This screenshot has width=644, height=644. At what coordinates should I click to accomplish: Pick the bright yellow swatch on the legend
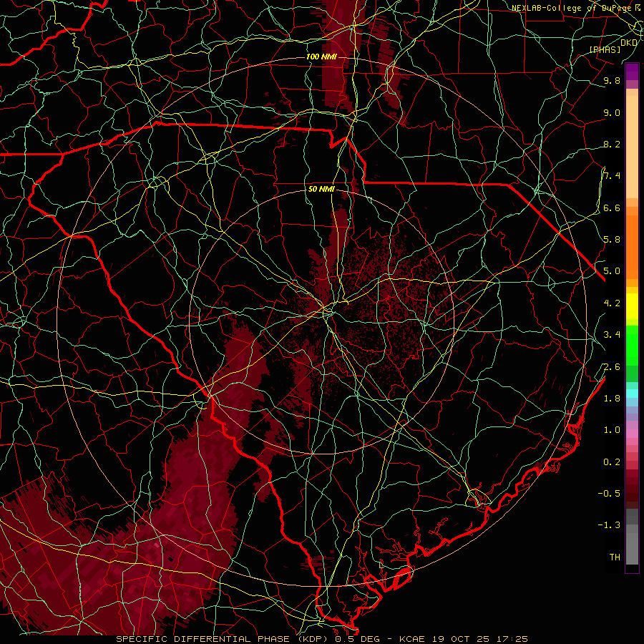coord(632,306)
